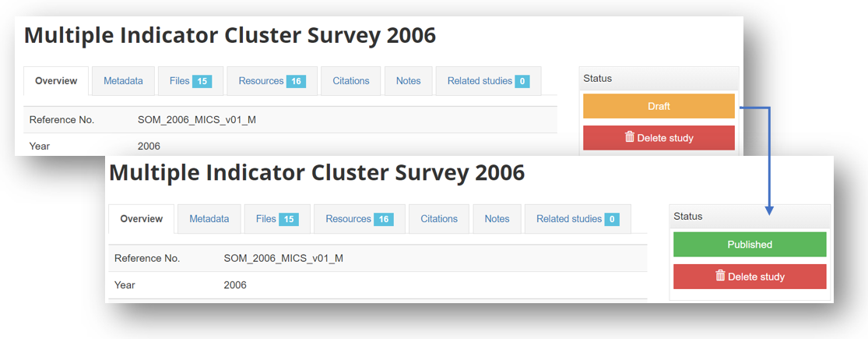This screenshot has width=868, height=339.
Task: Click trash icon in upper Delete study button
Action: (x=630, y=137)
